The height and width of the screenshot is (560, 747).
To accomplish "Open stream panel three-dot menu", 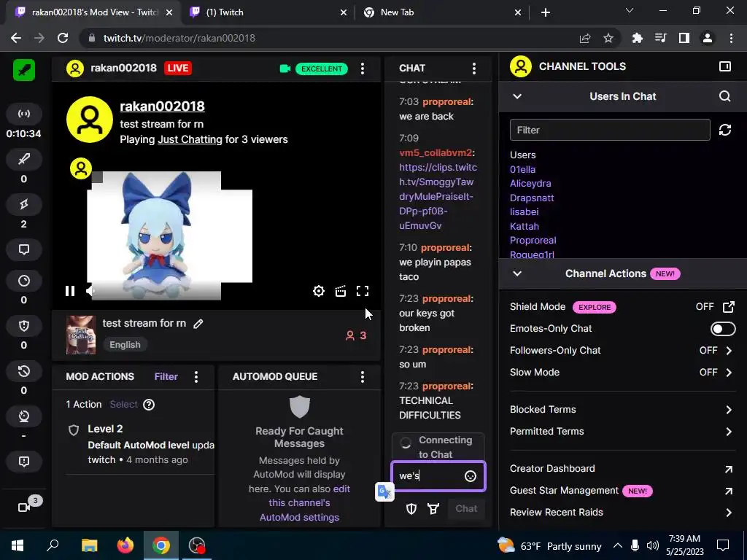I will (363, 69).
